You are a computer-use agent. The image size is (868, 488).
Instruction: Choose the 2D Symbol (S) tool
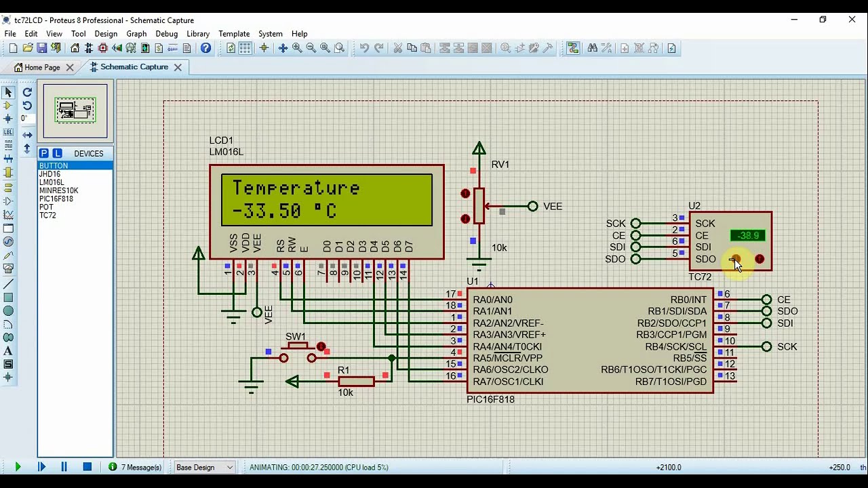point(8,364)
